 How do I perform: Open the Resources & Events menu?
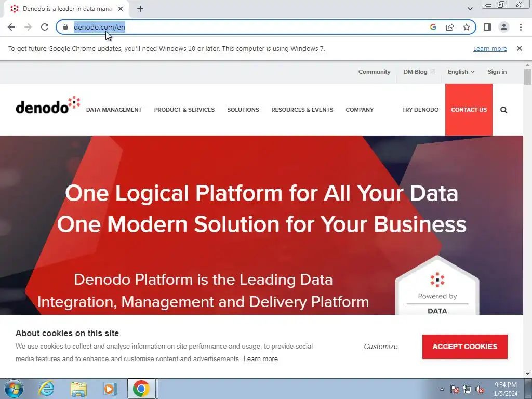pos(302,110)
